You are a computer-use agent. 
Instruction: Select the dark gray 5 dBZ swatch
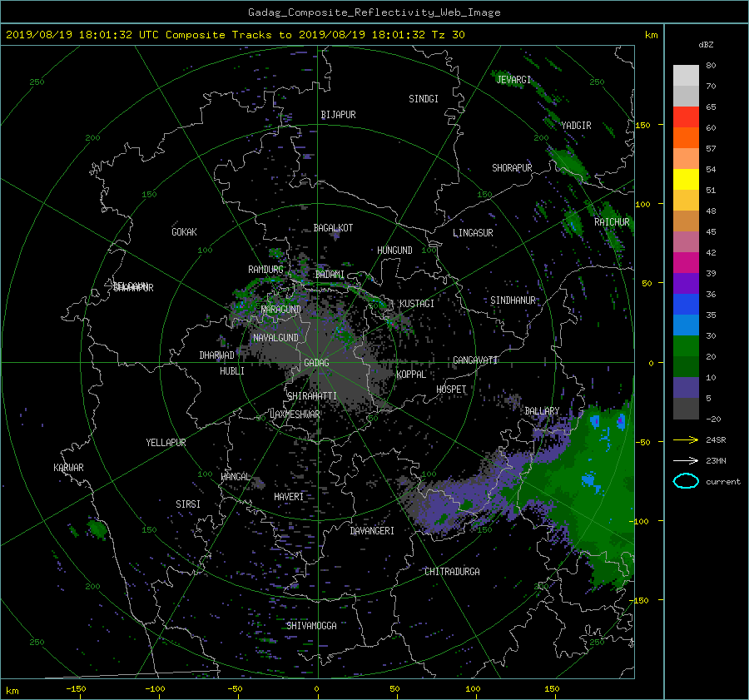[686, 408]
